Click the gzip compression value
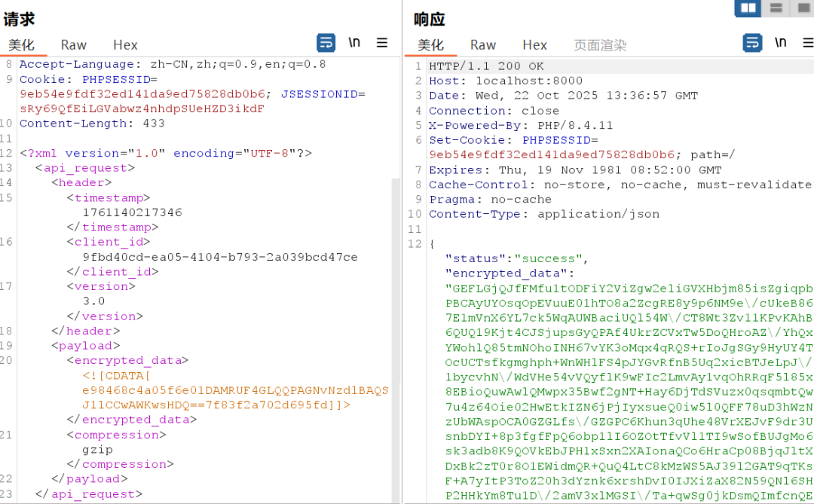The image size is (814, 504). coord(97,450)
